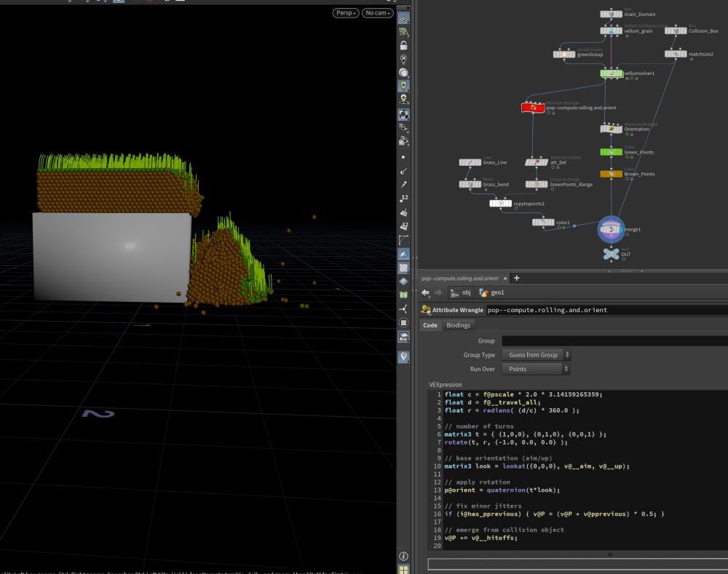The width and height of the screenshot is (728, 574).
Task: Select the matchsize2 node
Action: tap(676, 54)
